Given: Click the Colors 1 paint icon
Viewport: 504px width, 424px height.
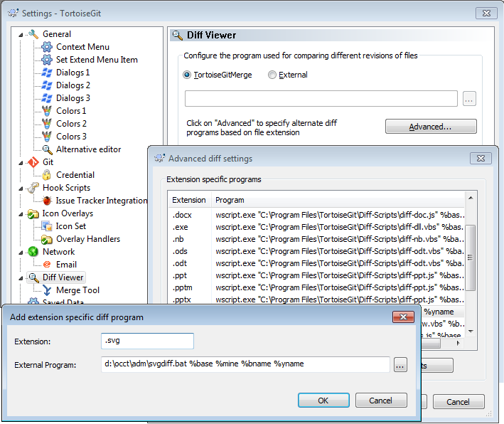Looking at the screenshot, I should tap(47, 111).
